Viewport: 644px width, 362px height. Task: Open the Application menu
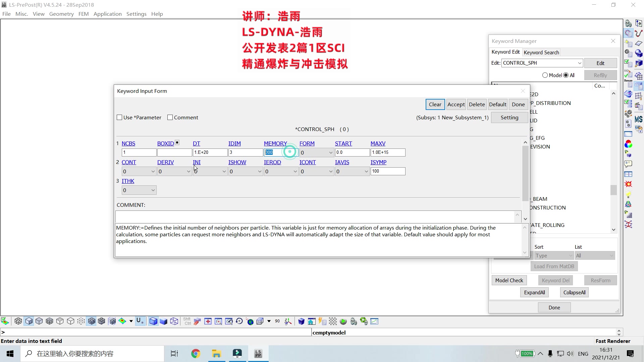coord(107,14)
